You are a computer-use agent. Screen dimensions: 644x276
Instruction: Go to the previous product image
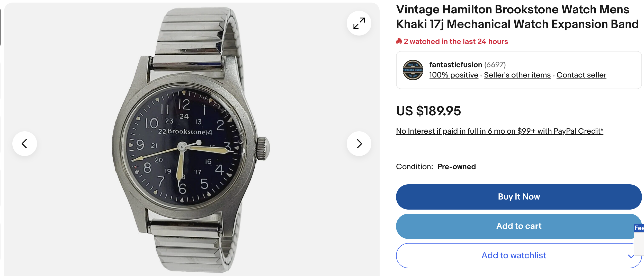coord(25,144)
